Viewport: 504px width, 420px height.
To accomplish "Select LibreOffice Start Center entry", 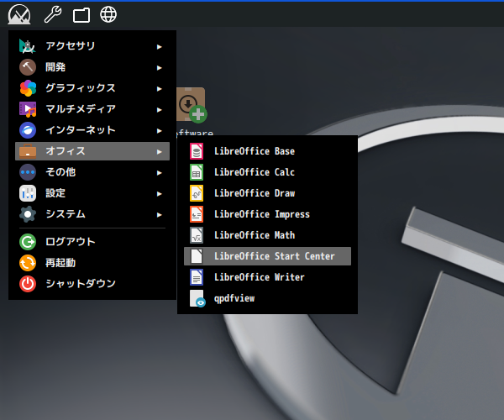I will [x=274, y=256].
